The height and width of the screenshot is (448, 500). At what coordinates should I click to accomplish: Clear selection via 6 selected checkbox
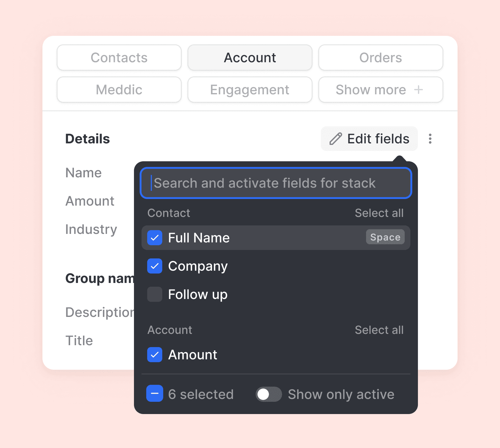[x=155, y=394]
